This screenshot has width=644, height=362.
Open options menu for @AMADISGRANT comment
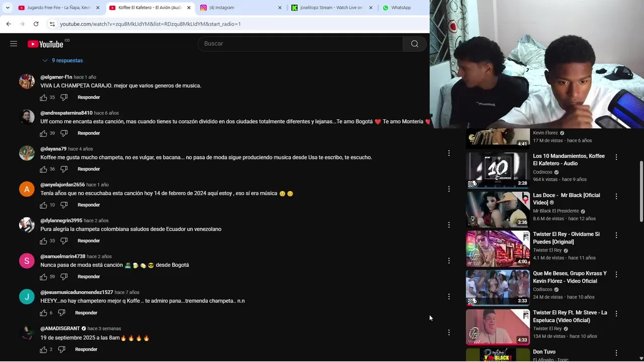tap(449, 332)
